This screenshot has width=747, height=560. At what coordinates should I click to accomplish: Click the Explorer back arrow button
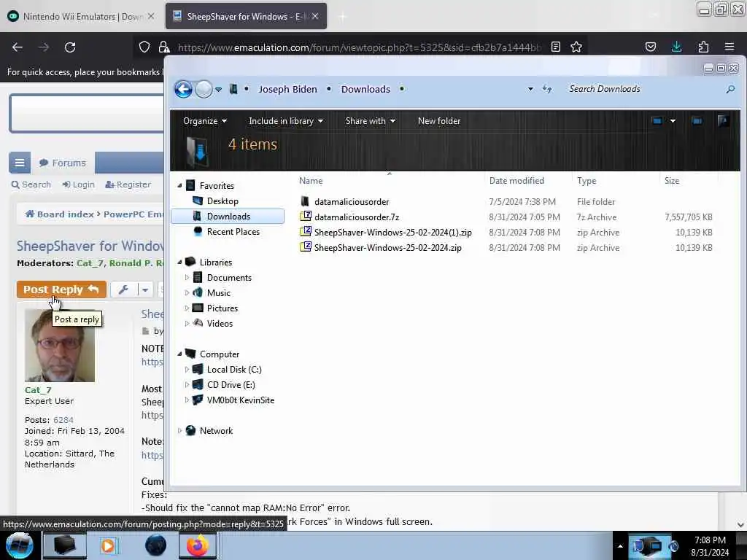(183, 89)
